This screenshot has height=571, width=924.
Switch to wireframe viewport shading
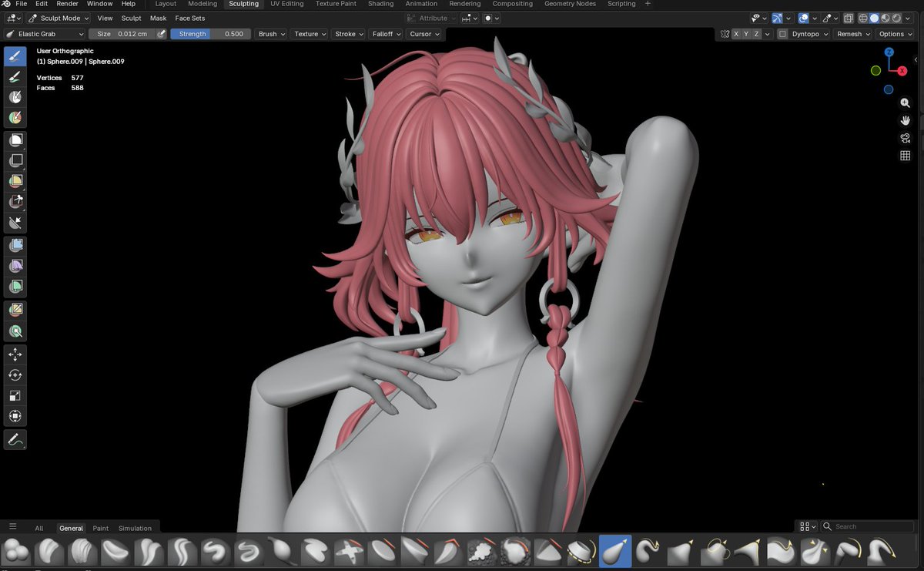[x=863, y=18]
